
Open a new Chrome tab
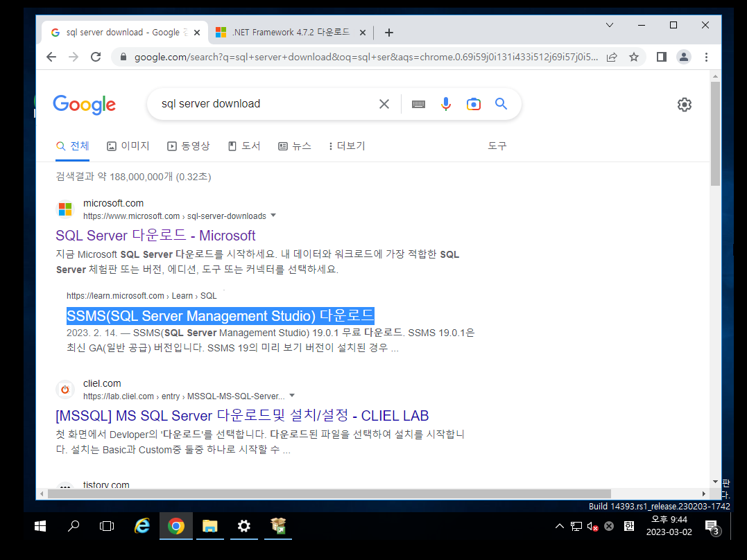388,33
